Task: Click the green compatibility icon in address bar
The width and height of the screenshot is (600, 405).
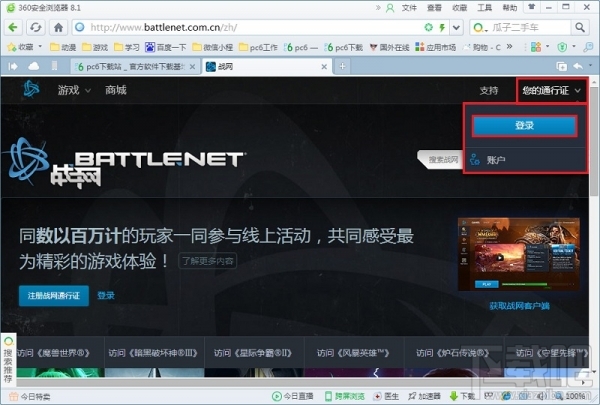Action: 429,27
